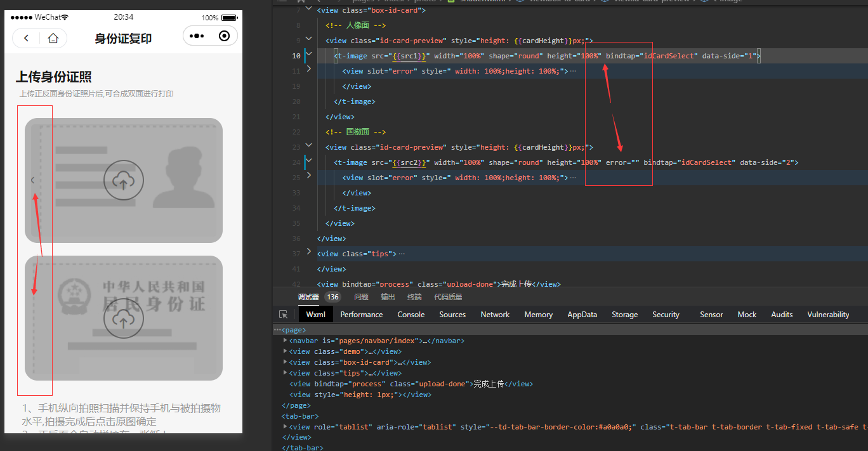Switch to the Console tab

tap(411, 314)
